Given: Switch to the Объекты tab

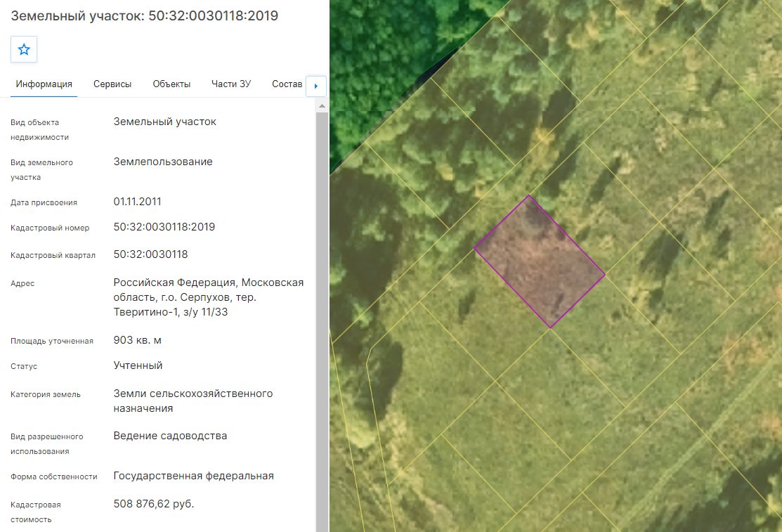Looking at the screenshot, I should 171,84.
